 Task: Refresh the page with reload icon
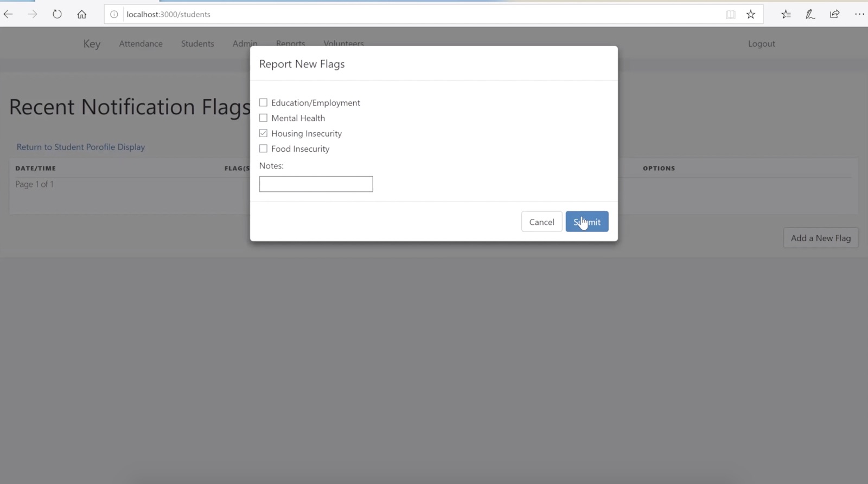[57, 14]
